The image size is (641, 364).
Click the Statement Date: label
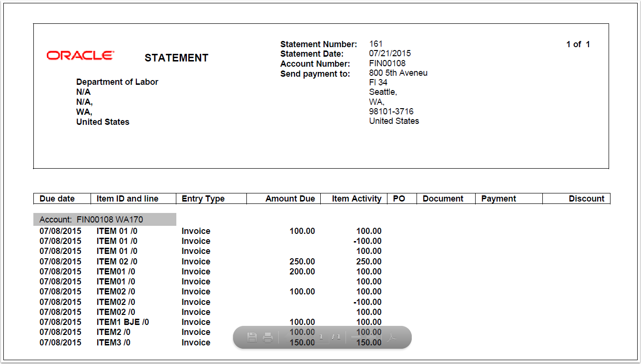pyautogui.click(x=312, y=54)
